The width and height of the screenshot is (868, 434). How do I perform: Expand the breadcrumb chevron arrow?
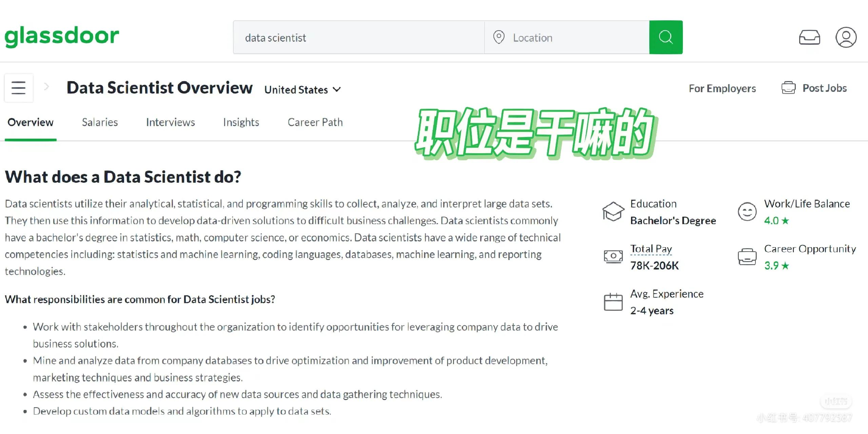tap(47, 87)
